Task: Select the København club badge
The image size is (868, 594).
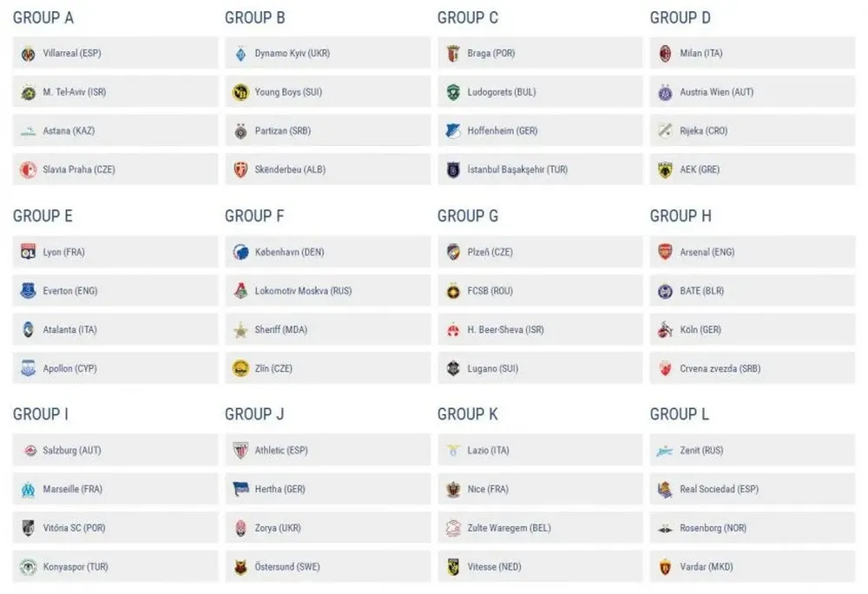Action: (x=240, y=252)
